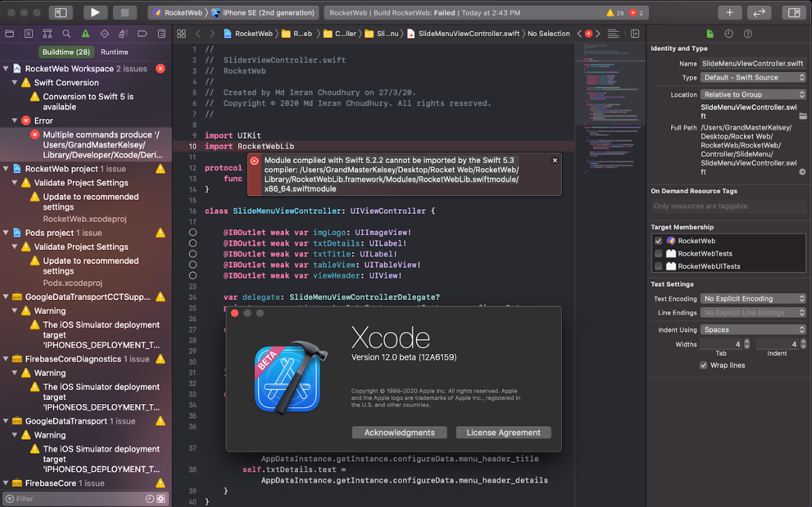Viewport: 812px width, 507px height.
Task: Enable RocketWebTests target membership
Action: [658, 253]
